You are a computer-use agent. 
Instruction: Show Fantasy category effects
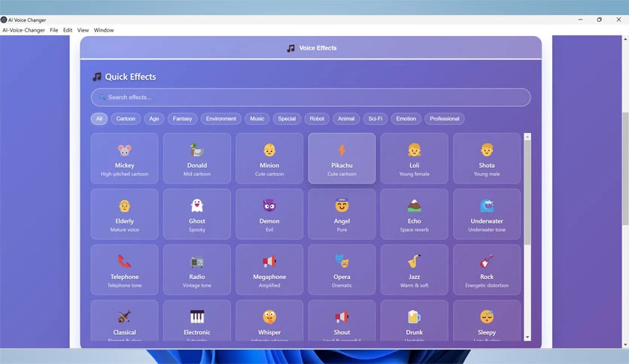tap(183, 119)
